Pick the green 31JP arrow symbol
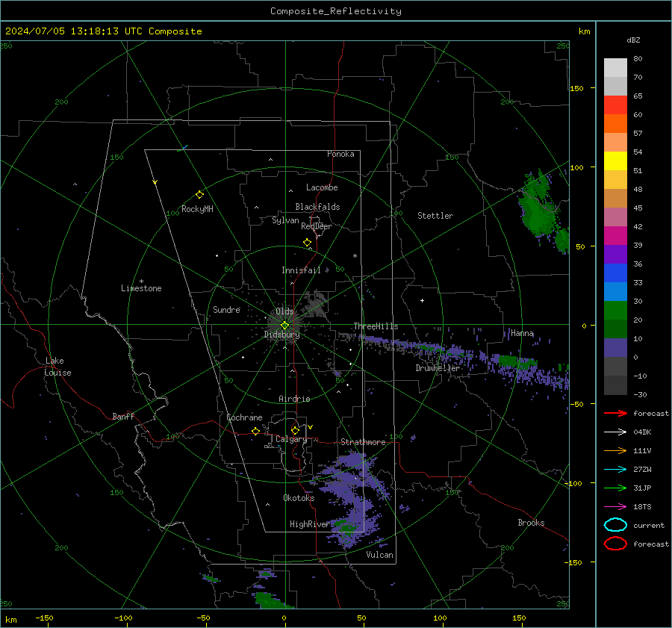The image size is (672, 628). pyautogui.click(x=615, y=488)
